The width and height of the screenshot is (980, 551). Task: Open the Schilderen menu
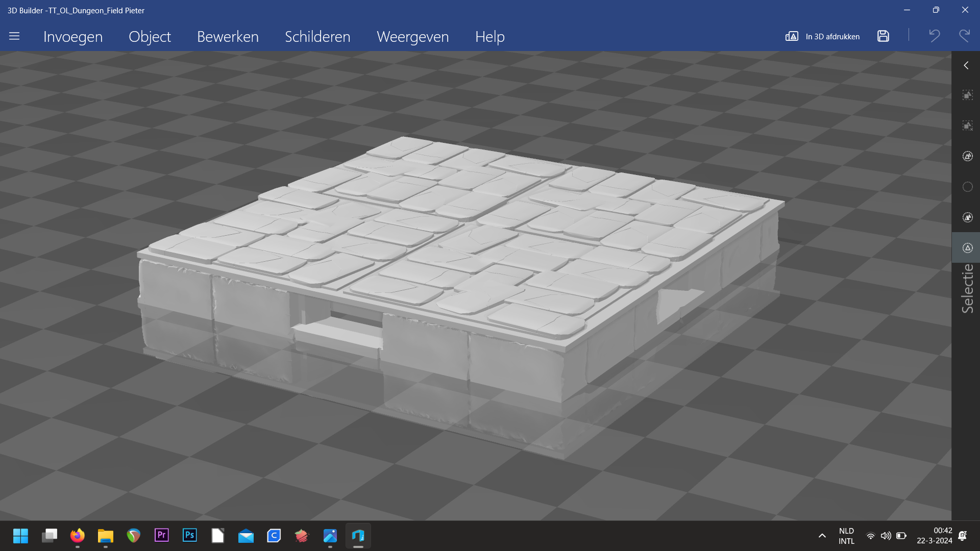(317, 36)
